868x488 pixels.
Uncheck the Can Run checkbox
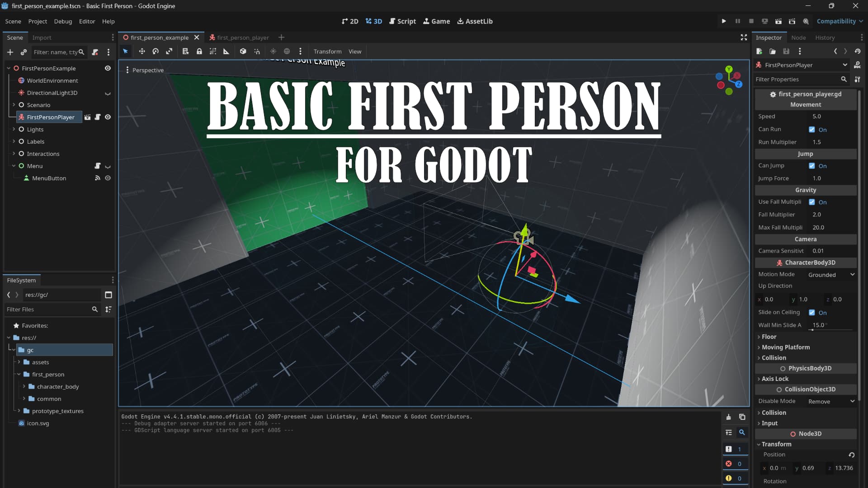tap(812, 130)
